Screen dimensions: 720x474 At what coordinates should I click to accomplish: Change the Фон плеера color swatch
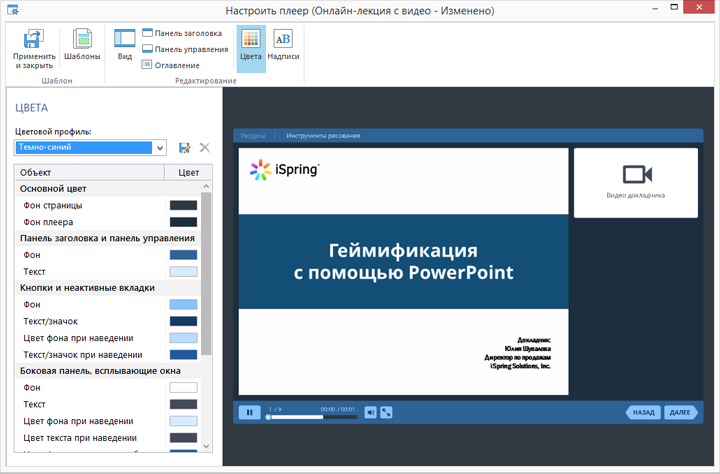[x=183, y=222]
